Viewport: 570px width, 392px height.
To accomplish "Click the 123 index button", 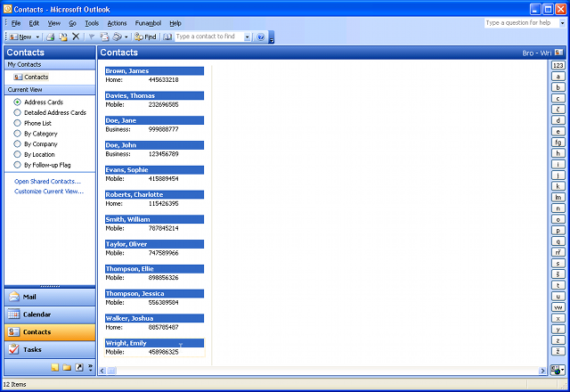I will pyautogui.click(x=558, y=65).
